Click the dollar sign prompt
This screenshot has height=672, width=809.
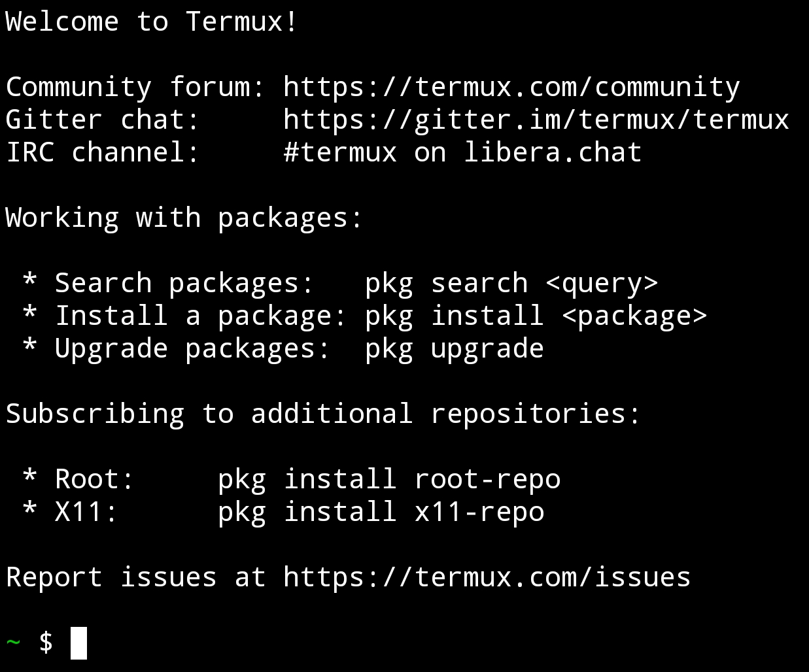(46, 643)
